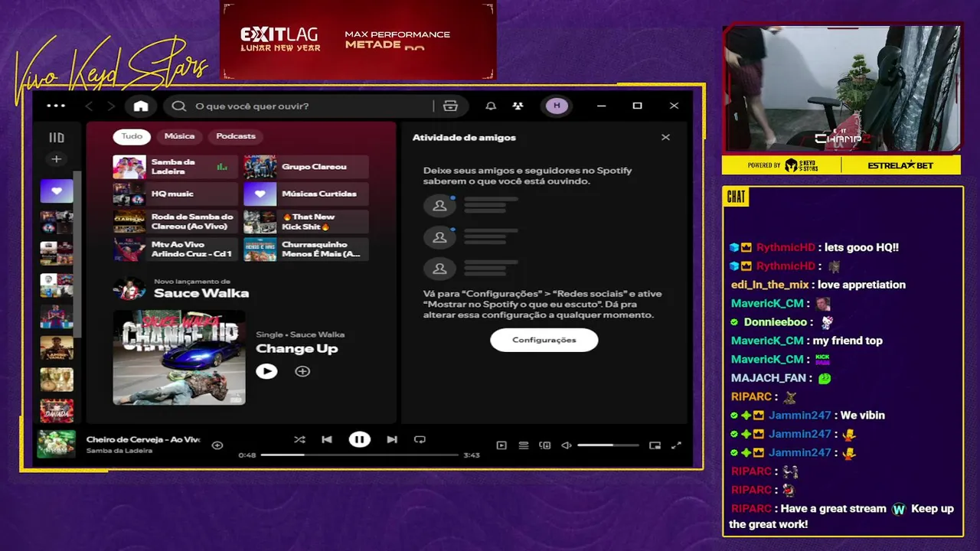Open the notifications bell
Viewport: 980px width, 551px height.
[x=491, y=106]
